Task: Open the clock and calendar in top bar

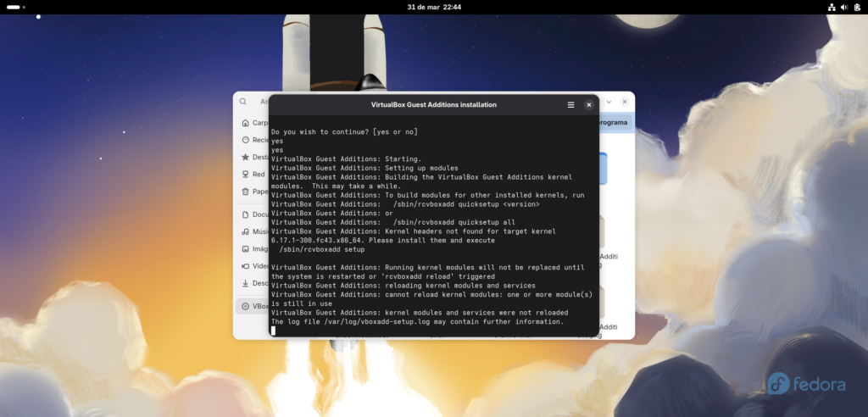Action: (x=434, y=7)
